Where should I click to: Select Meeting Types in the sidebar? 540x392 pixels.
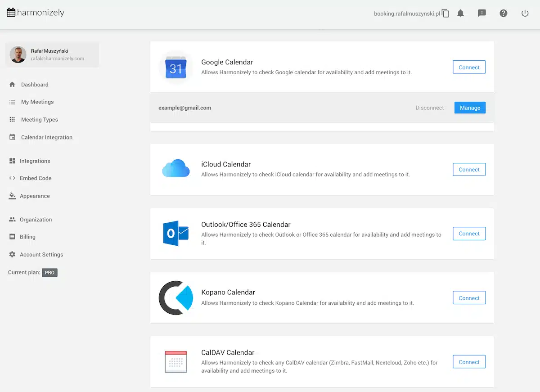pos(40,120)
